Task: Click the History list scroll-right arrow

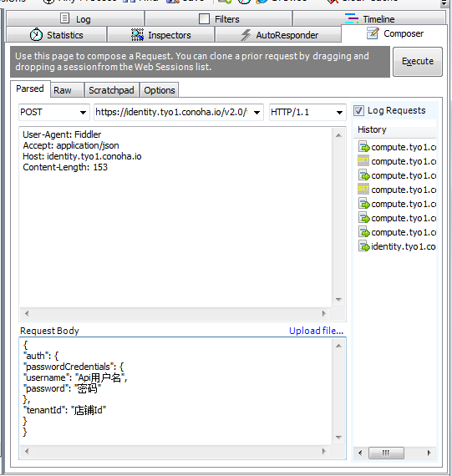Action: coord(429,453)
